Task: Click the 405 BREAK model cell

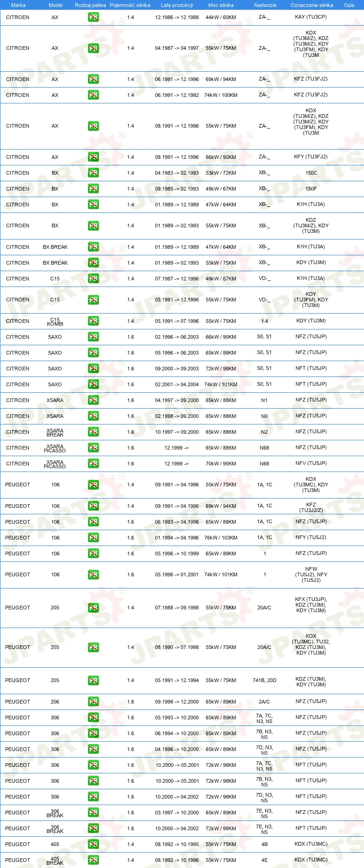Action: (55, 861)
